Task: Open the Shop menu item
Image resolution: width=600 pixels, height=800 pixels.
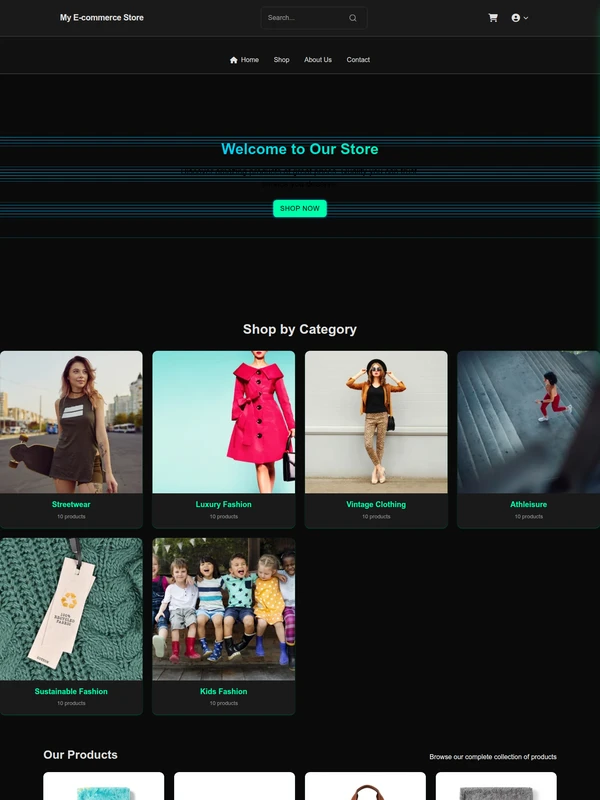Action: tap(281, 60)
